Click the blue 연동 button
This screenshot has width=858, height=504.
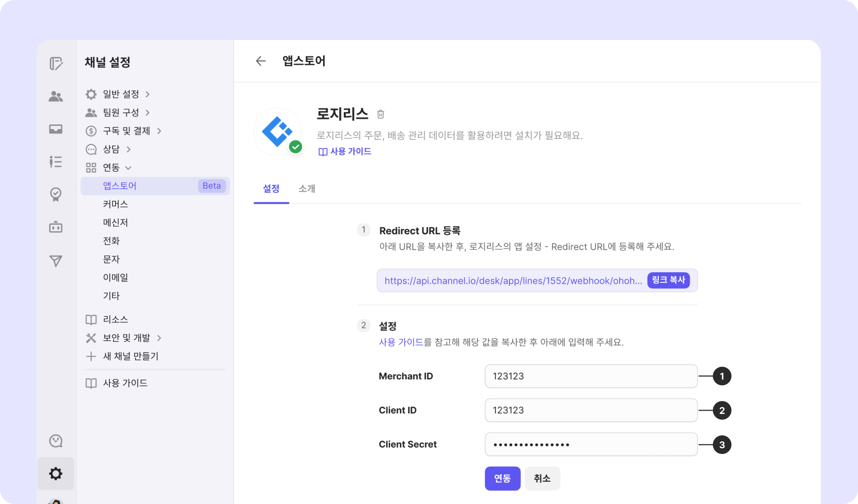[502, 478]
